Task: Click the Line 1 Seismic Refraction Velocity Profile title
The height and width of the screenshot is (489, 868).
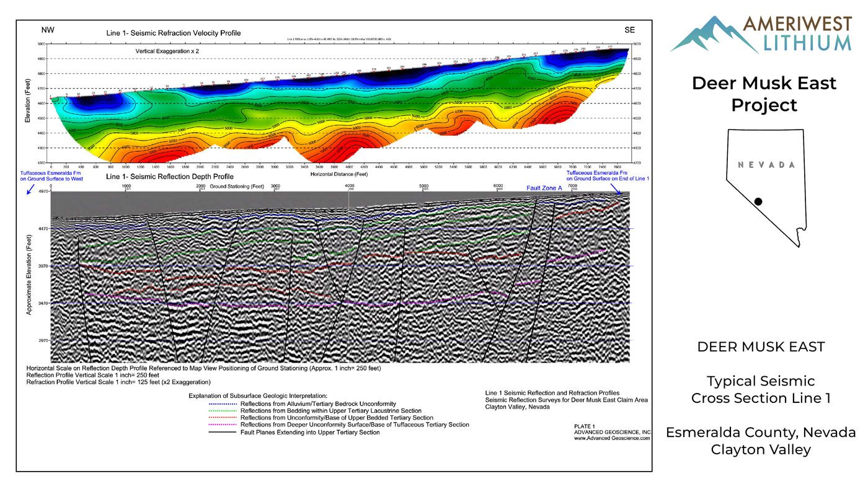Action: pos(174,33)
